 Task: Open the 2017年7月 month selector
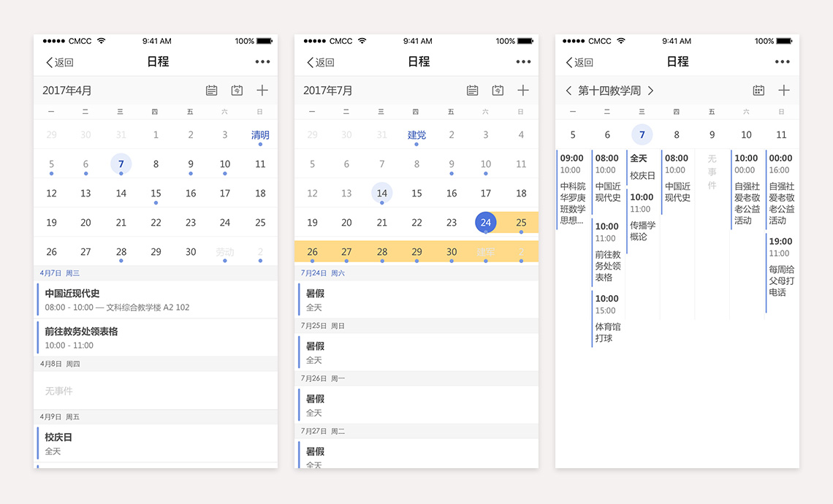pyautogui.click(x=328, y=91)
